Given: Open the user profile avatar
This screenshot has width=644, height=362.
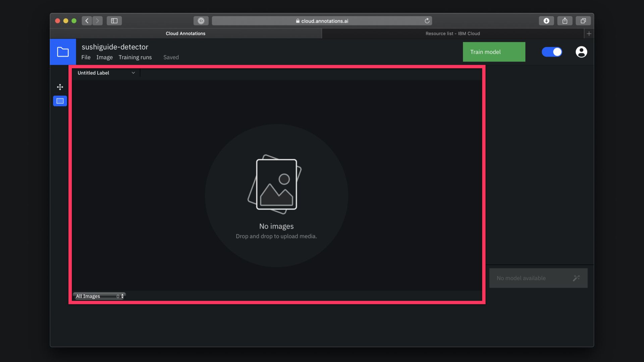Looking at the screenshot, I should (581, 52).
